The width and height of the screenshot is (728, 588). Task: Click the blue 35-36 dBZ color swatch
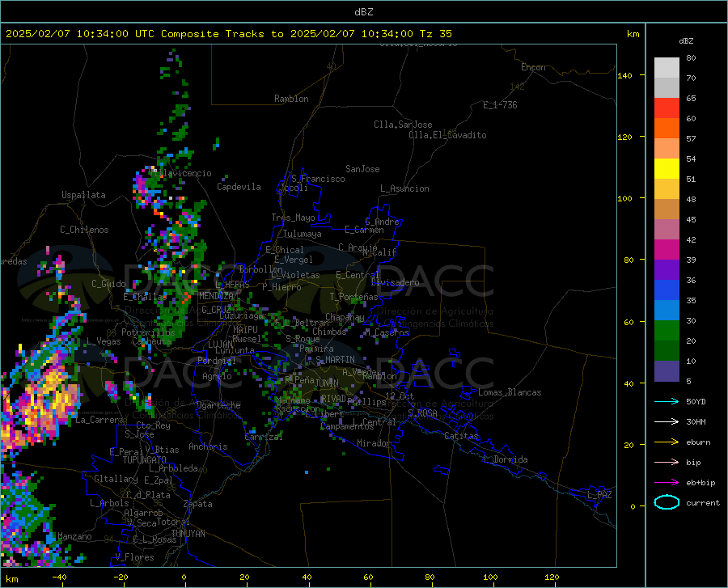point(667,290)
